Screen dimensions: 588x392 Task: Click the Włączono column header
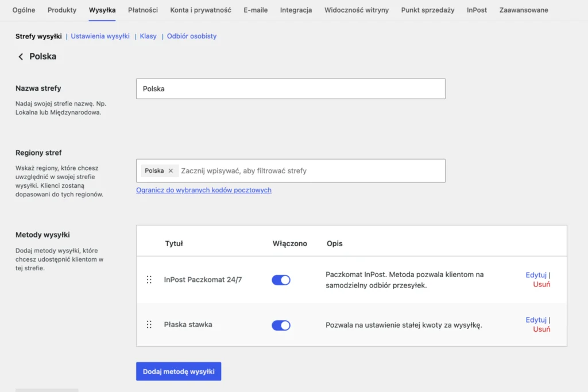coord(290,243)
